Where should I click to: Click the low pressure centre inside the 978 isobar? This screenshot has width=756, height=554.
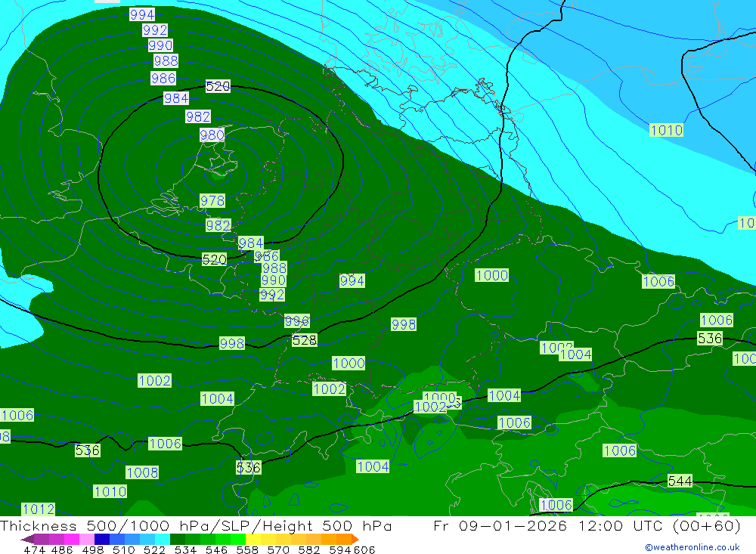point(218,176)
